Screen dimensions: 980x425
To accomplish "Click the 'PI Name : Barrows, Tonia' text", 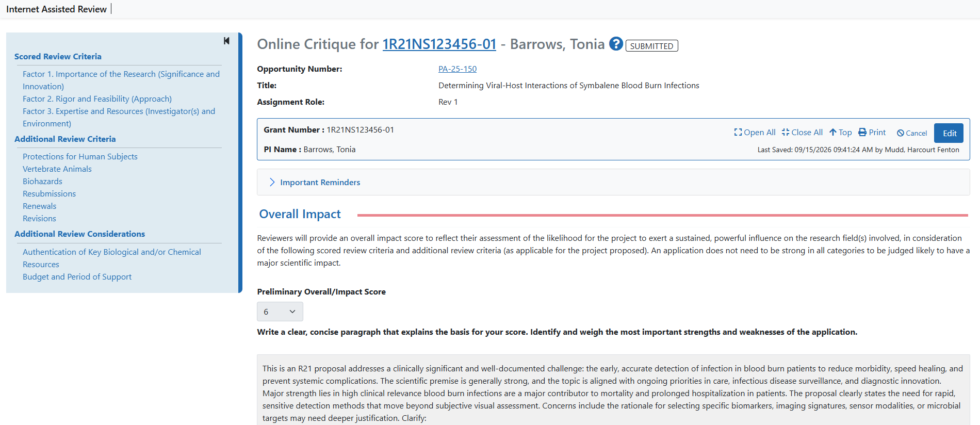I will click(309, 150).
